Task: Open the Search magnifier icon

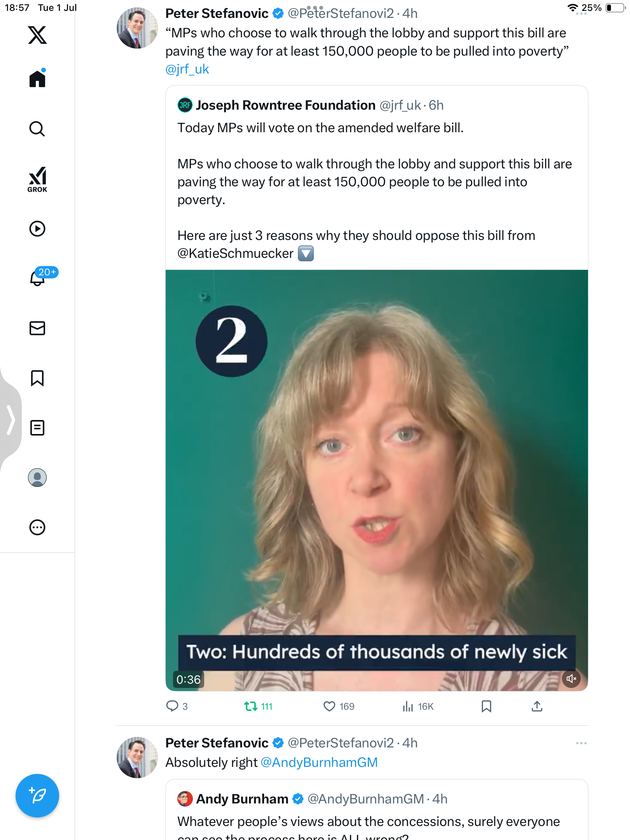Action: pos(37,129)
